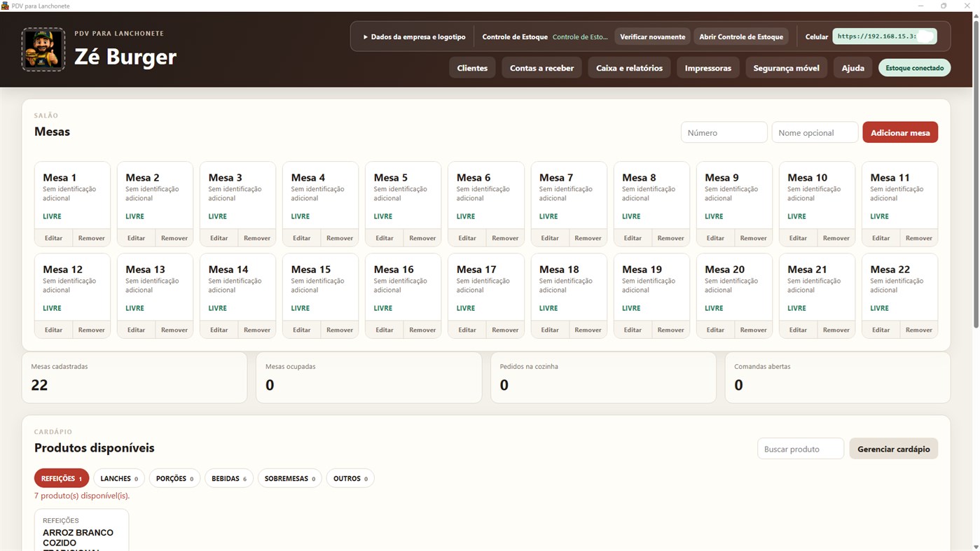Expand Dados da empresa e logotipo
Viewport: 980px width, 551px height.
414,36
